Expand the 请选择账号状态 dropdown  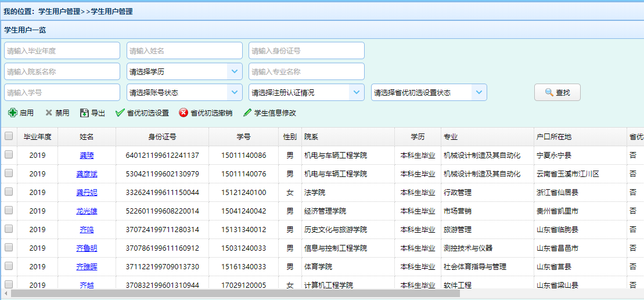pos(234,92)
